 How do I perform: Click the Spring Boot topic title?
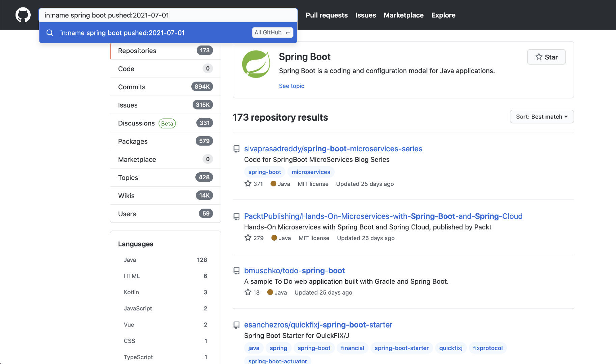tap(305, 57)
